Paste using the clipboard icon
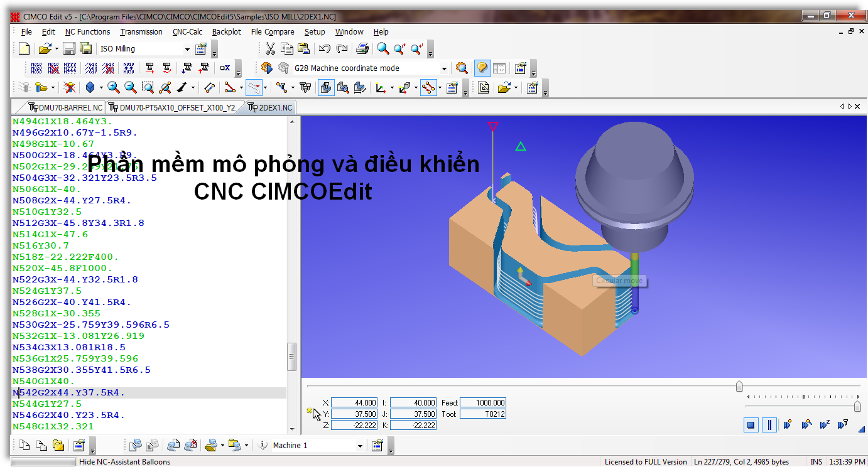The width and height of the screenshot is (868, 467). point(303,48)
